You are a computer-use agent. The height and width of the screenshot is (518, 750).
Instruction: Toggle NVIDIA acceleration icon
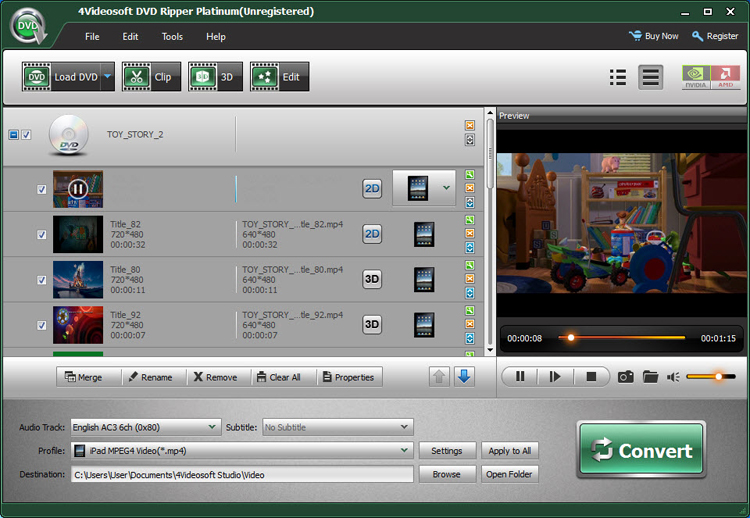click(696, 77)
